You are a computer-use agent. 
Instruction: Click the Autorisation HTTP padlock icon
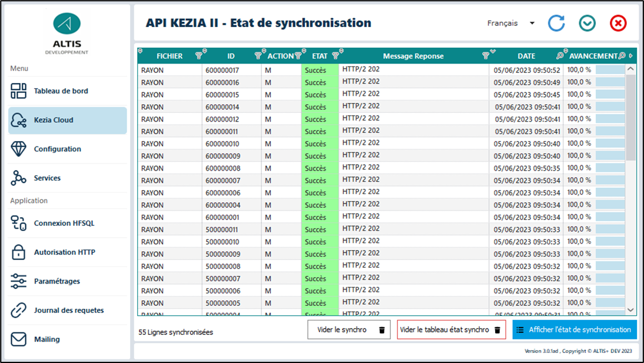coord(19,252)
